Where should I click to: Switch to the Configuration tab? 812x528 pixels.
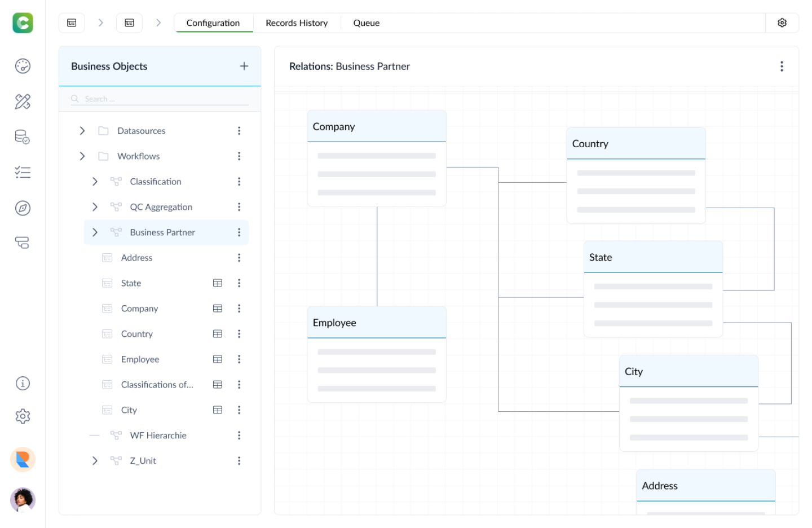click(x=213, y=23)
